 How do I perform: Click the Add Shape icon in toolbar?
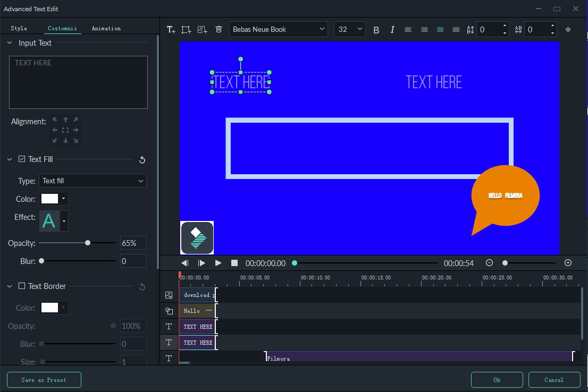point(186,30)
